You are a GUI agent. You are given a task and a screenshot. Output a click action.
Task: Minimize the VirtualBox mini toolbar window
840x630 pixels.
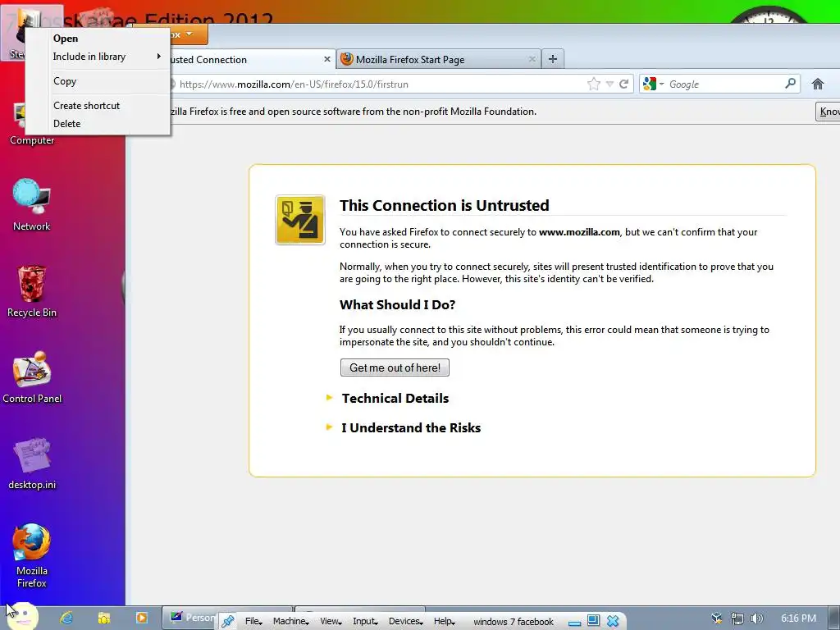point(574,623)
